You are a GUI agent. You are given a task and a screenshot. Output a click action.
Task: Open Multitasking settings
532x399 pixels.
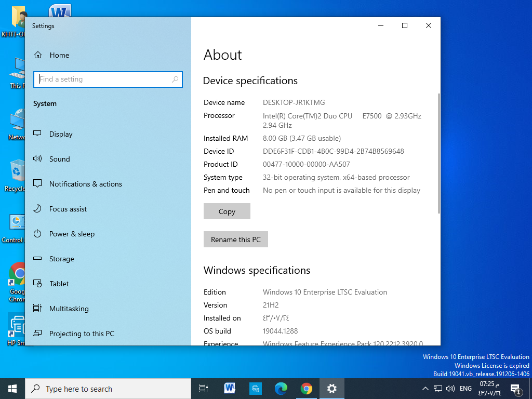(108, 309)
